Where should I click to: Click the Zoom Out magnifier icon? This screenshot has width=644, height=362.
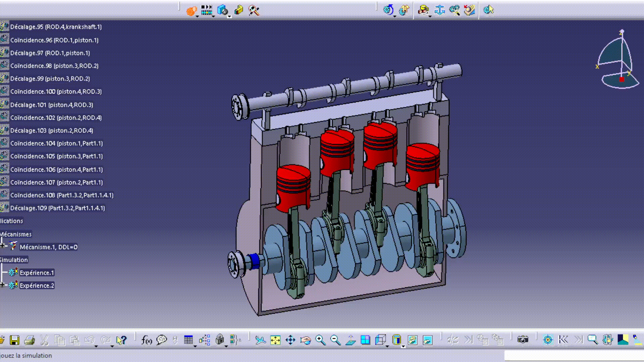pyautogui.click(x=335, y=340)
